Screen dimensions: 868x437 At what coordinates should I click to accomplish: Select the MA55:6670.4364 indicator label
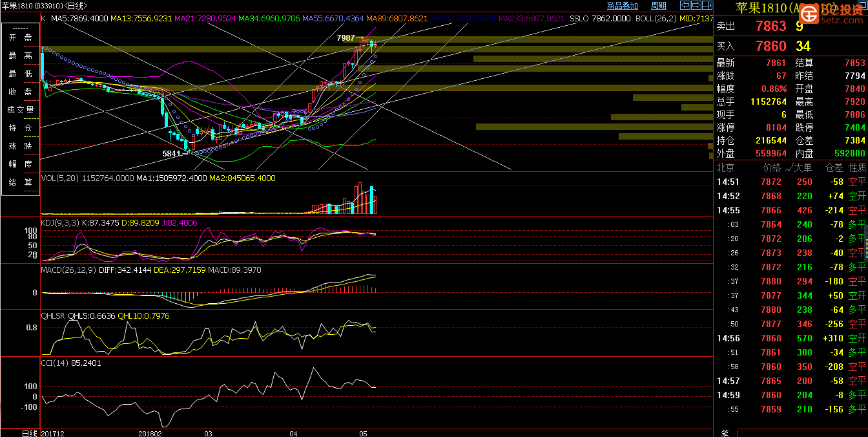point(333,19)
